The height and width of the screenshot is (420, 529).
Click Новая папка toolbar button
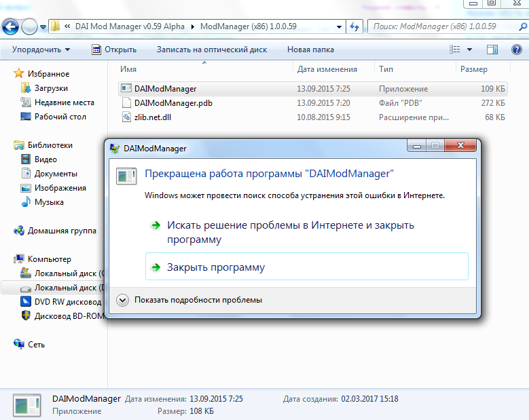[309, 50]
